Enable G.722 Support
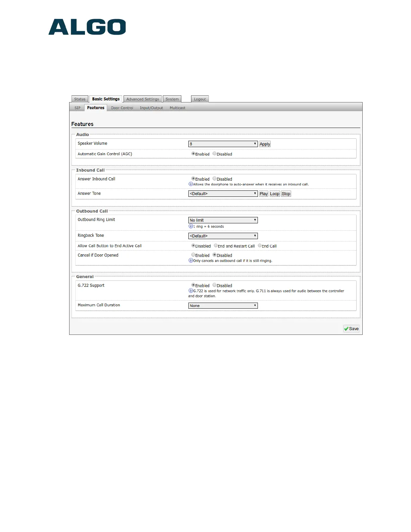411x532 pixels. pos(193,285)
